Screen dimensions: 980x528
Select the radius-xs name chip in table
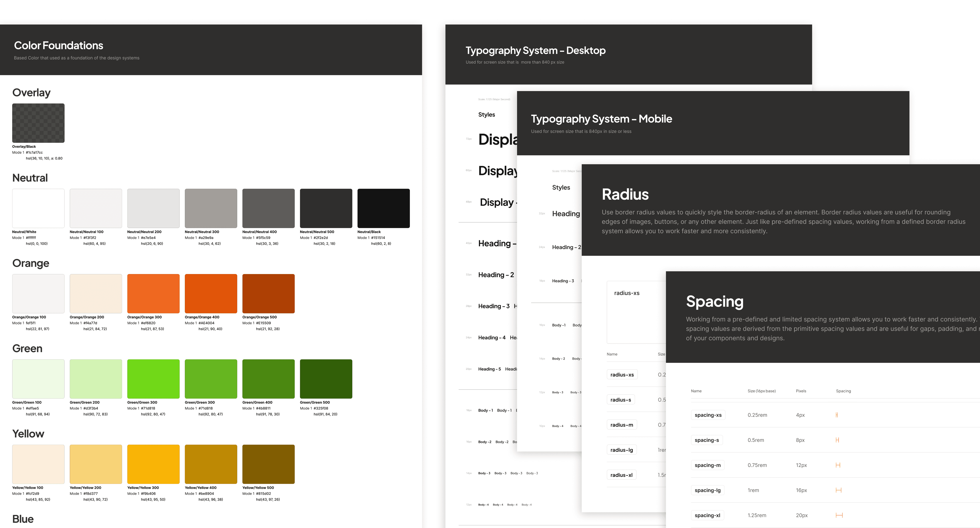pyautogui.click(x=622, y=375)
